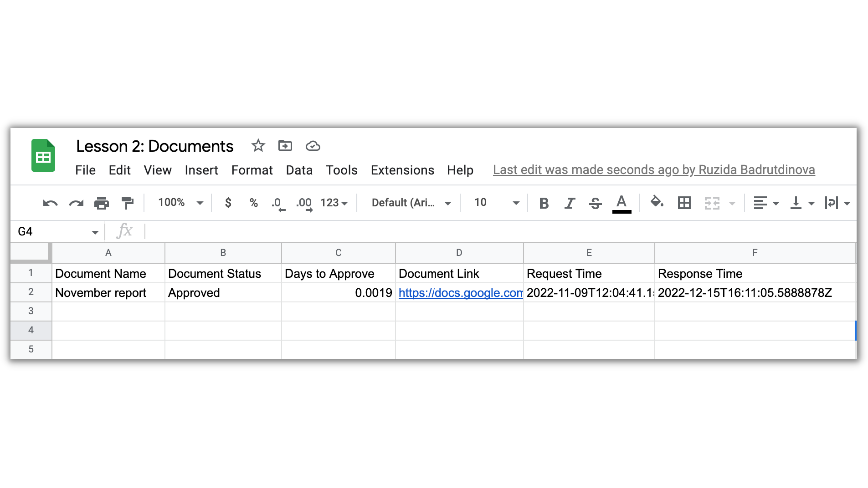
Task: Click the redo arrow icon
Action: 76,203
